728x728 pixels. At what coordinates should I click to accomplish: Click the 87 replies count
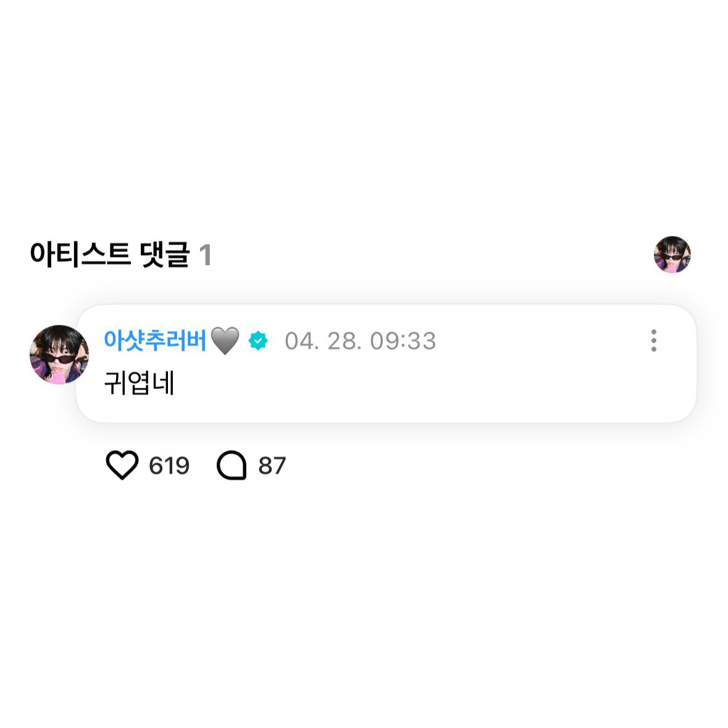[x=272, y=466]
